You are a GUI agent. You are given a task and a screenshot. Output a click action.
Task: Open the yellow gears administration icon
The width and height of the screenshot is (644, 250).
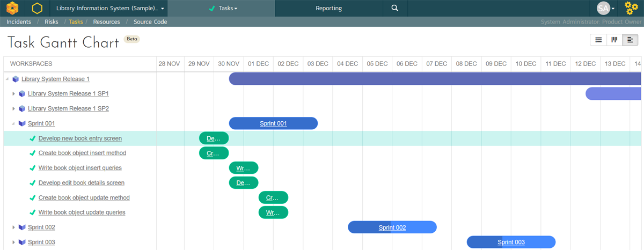click(x=632, y=9)
